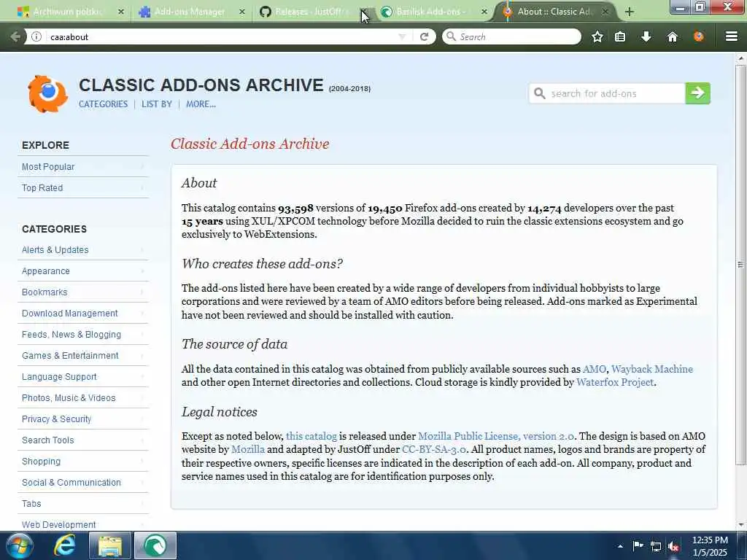Select Basilisk browser taskbar button
The height and width of the screenshot is (560, 747).
[x=155, y=545]
